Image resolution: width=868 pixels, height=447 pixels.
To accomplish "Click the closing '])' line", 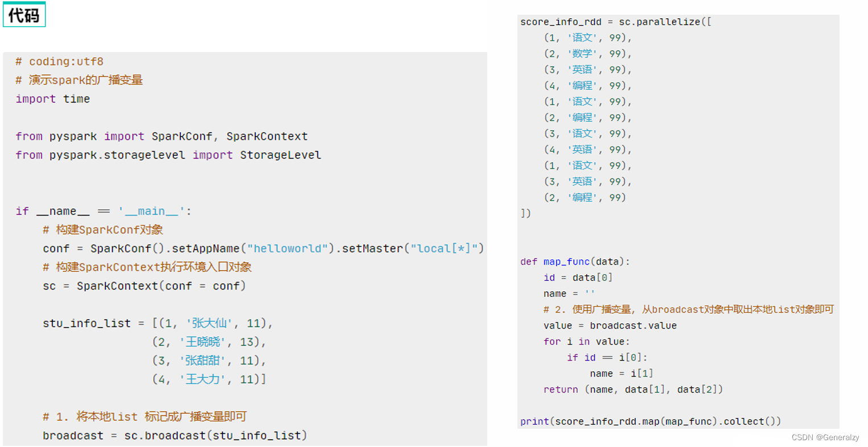I will tap(526, 213).
